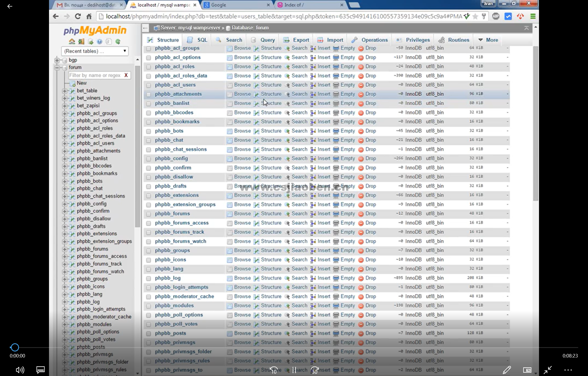588x376 pixels.
Task: Click the Insert icon in phpbb_forums row
Action: pos(313,214)
